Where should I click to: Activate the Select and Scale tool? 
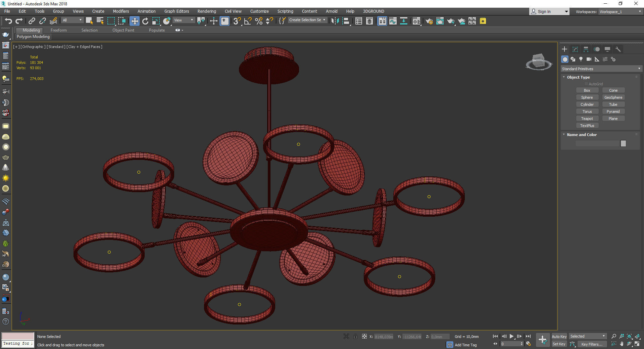[x=156, y=21]
